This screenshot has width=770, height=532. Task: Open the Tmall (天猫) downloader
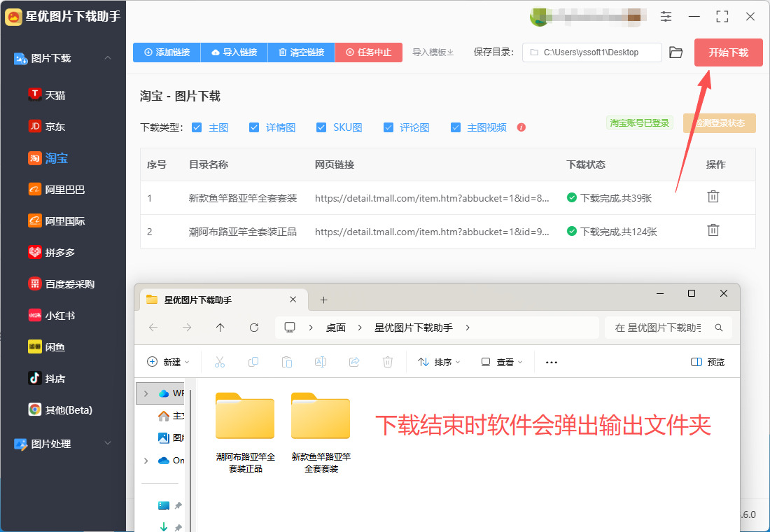(x=47, y=94)
